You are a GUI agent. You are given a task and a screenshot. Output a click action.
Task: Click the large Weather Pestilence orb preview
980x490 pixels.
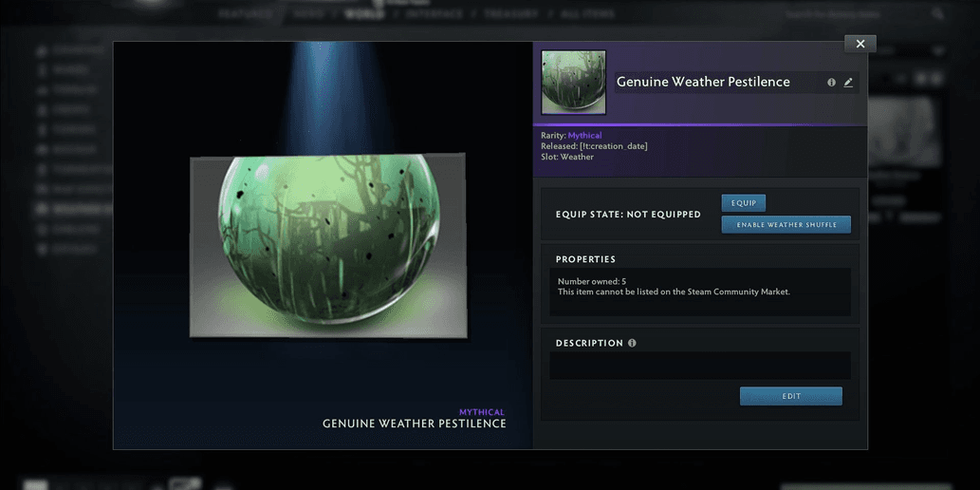pyautogui.click(x=329, y=245)
